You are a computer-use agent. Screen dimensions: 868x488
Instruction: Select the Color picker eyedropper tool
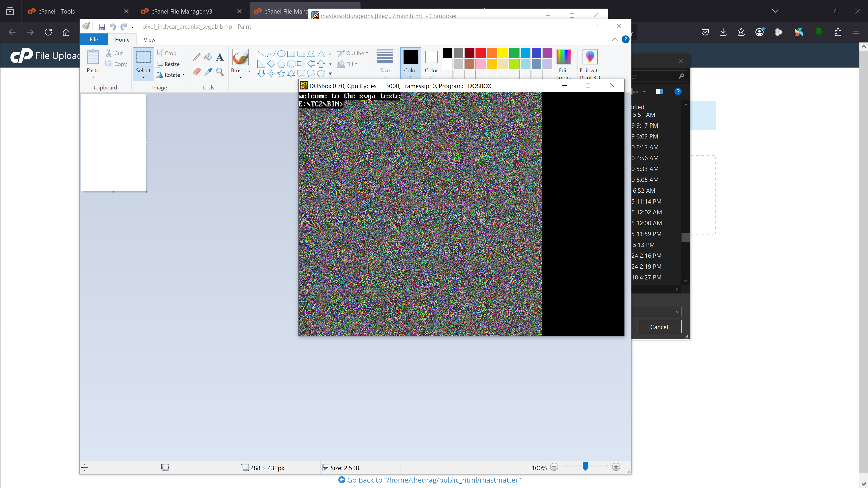[208, 72]
